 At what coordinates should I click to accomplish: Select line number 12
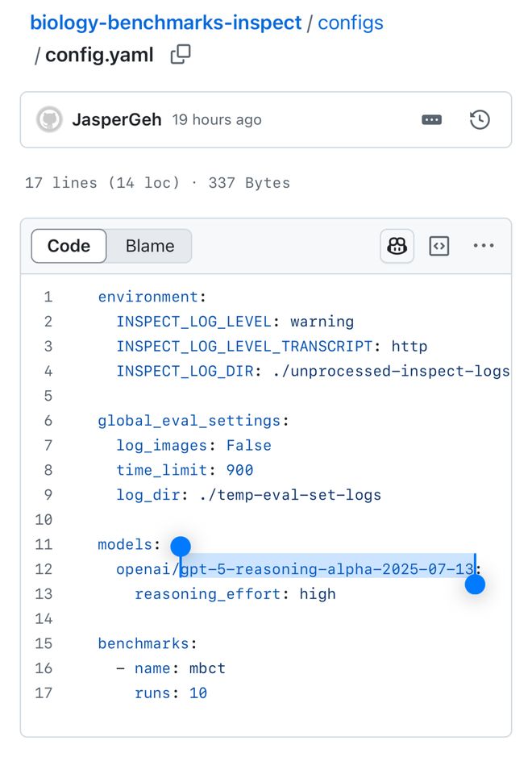pos(44,569)
